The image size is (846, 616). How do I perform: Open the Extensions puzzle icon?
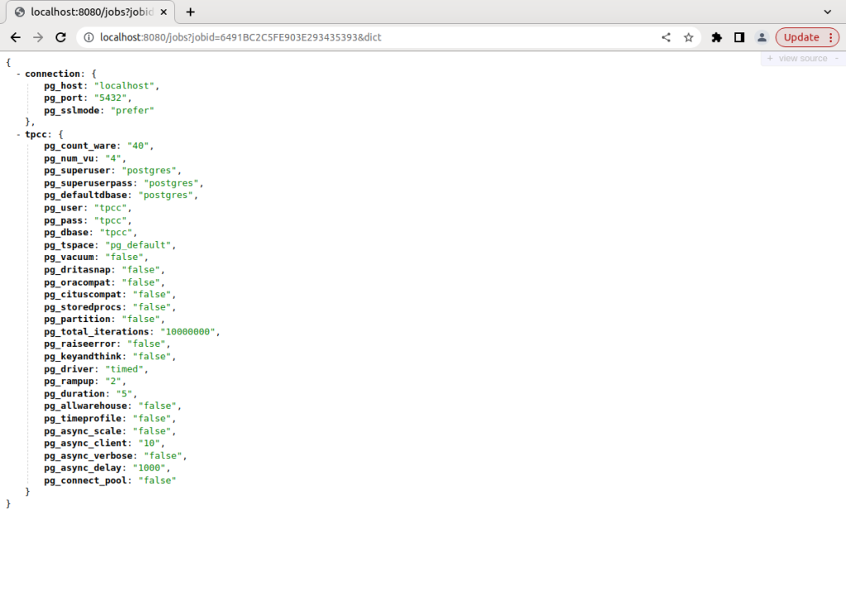tap(716, 37)
